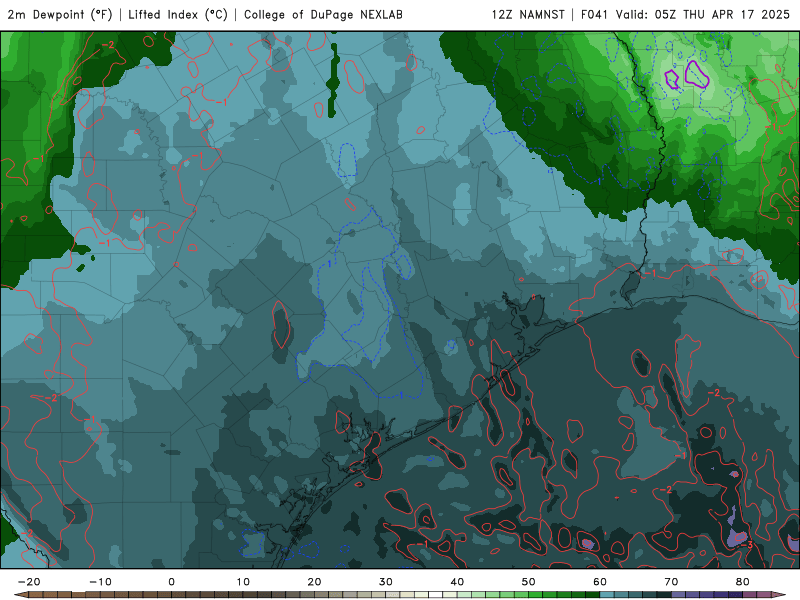Click the larger purple contour on the map
The image size is (800, 600).
tap(697, 74)
